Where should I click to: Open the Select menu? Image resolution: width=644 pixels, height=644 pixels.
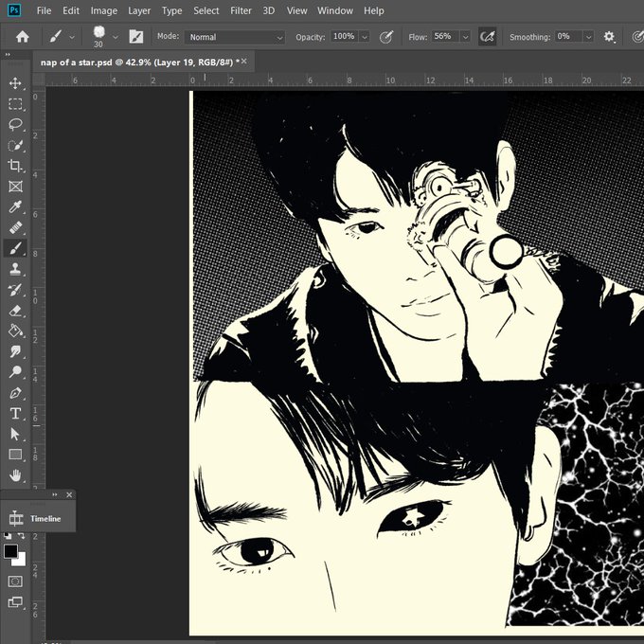click(206, 10)
